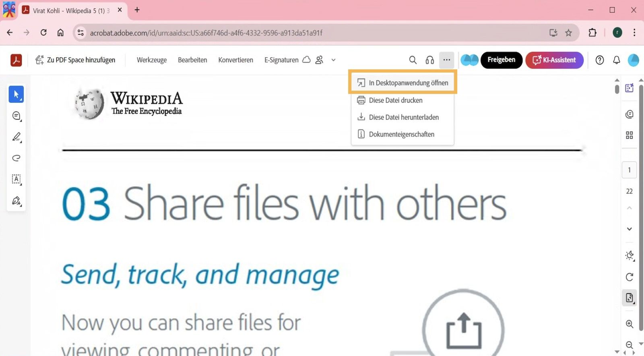The image size is (644, 356).
Task: Open the comments panel icon
Action: tap(630, 114)
